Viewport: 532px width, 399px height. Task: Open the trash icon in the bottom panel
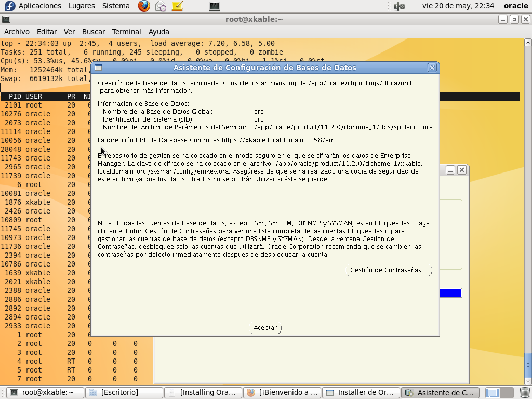pyautogui.click(x=525, y=393)
